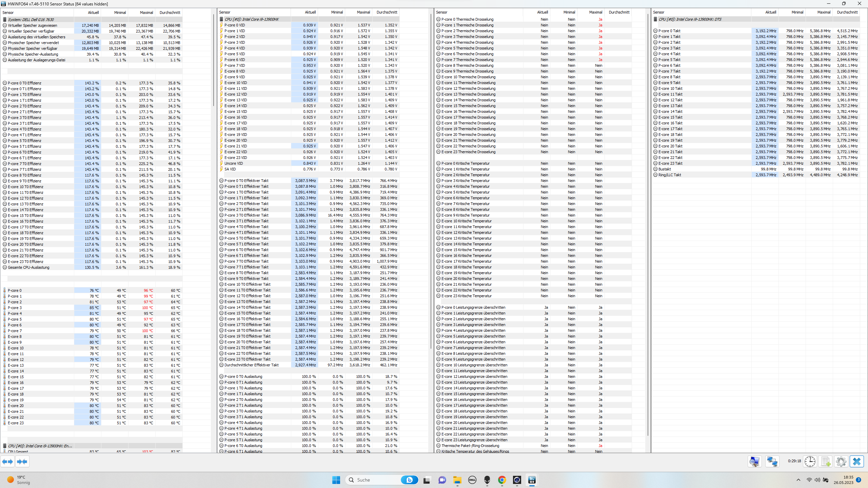Select the Gesamte CPU-Auslastung sensor row
Image resolution: width=868 pixels, height=488 pixels.
pos(28,267)
